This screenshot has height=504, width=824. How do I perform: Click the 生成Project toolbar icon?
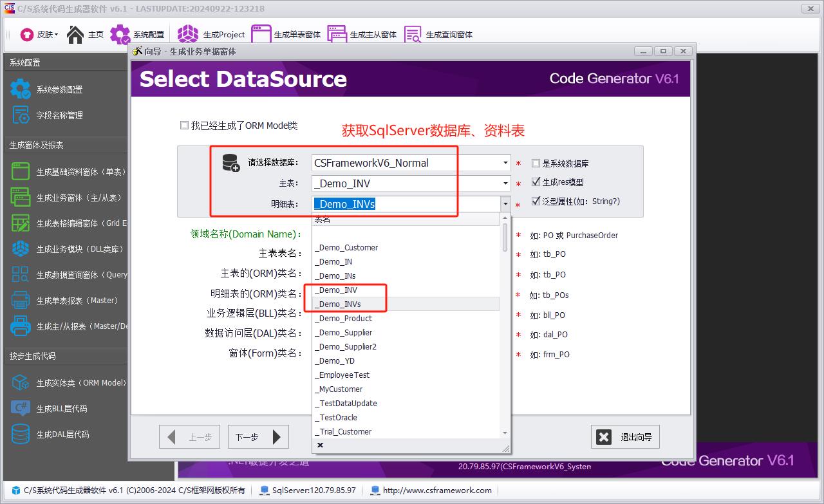click(x=189, y=34)
